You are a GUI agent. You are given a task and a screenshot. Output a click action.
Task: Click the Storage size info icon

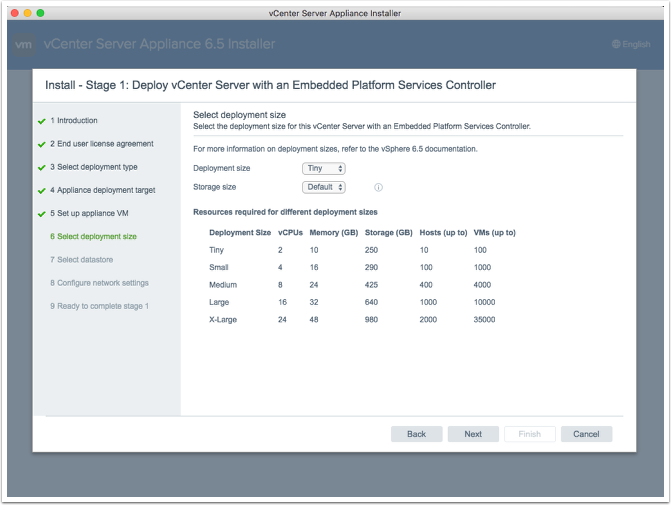point(379,187)
